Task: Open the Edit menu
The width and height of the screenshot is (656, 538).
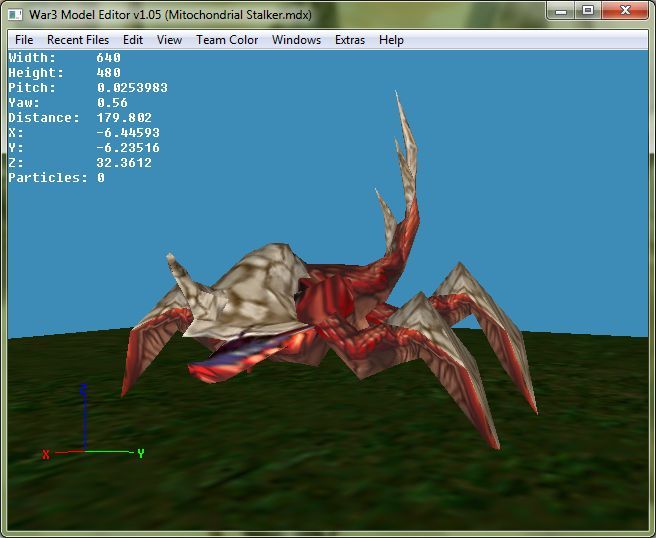Action: 133,40
